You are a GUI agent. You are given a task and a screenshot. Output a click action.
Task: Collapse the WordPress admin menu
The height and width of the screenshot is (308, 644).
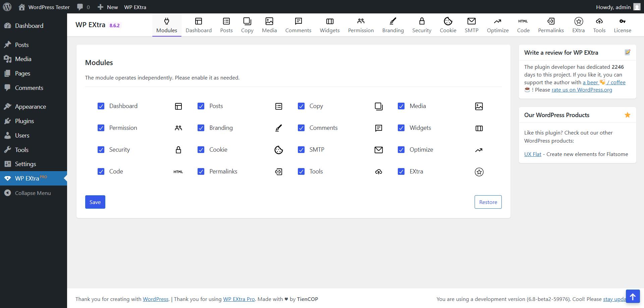tap(33, 193)
